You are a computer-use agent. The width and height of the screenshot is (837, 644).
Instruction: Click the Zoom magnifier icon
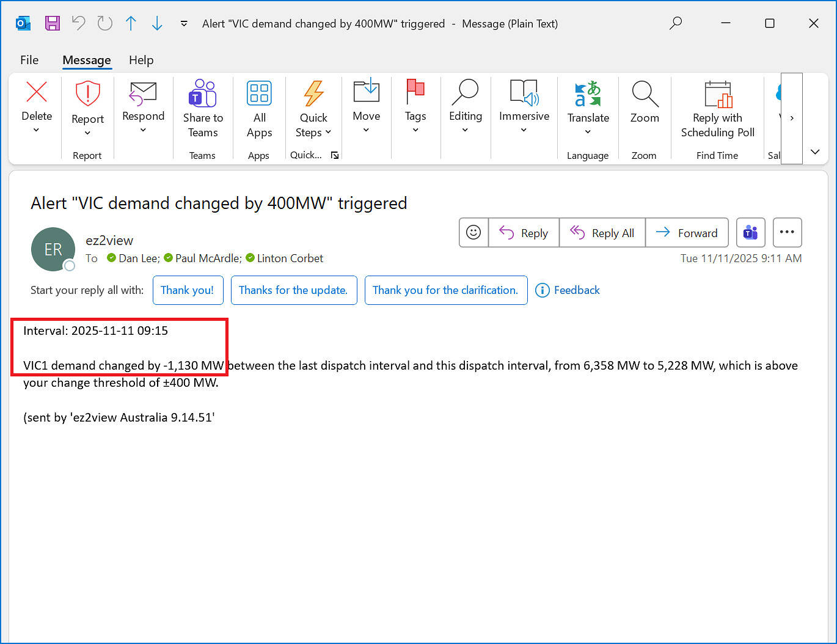(x=645, y=94)
